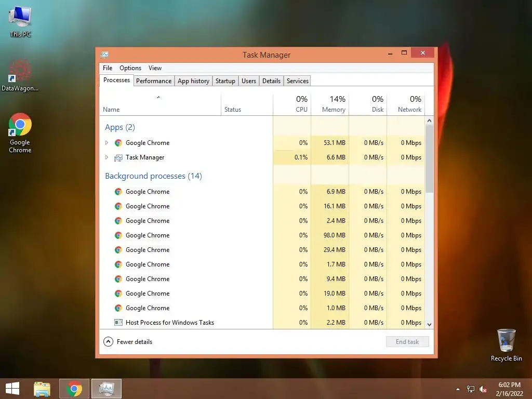Open Recycle Bin on desktop
Viewport: 532px width, 399px height.
(x=506, y=345)
